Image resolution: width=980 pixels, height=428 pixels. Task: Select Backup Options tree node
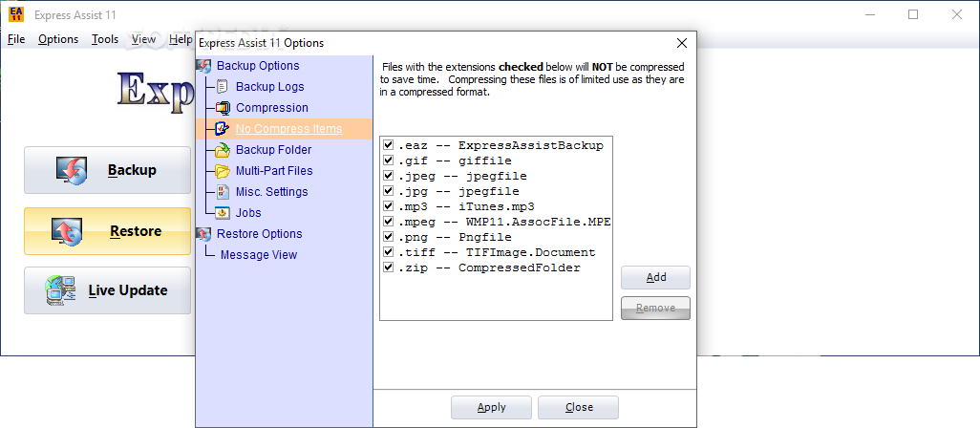pos(258,66)
